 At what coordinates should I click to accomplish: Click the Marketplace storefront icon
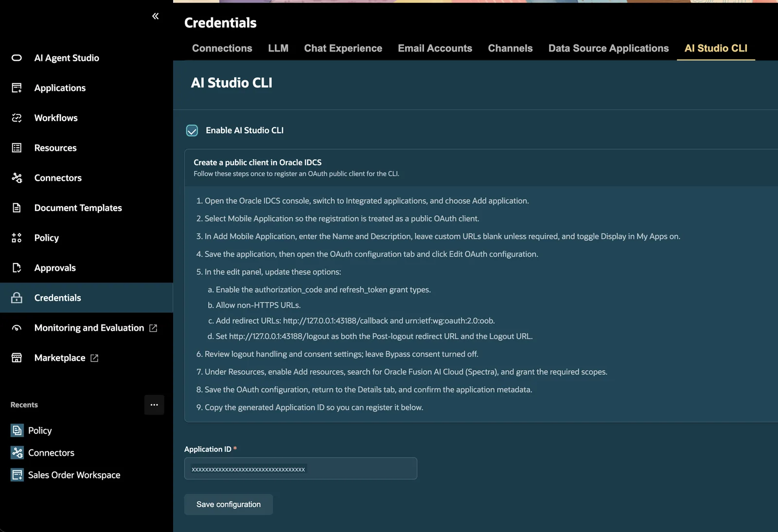17,358
